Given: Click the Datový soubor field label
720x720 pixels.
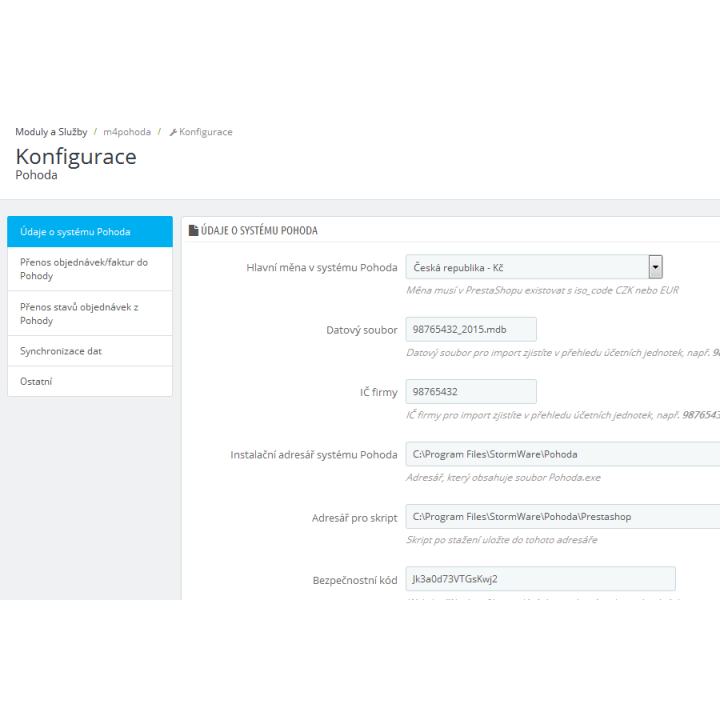Looking at the screenshot, I should pos(361,330).
